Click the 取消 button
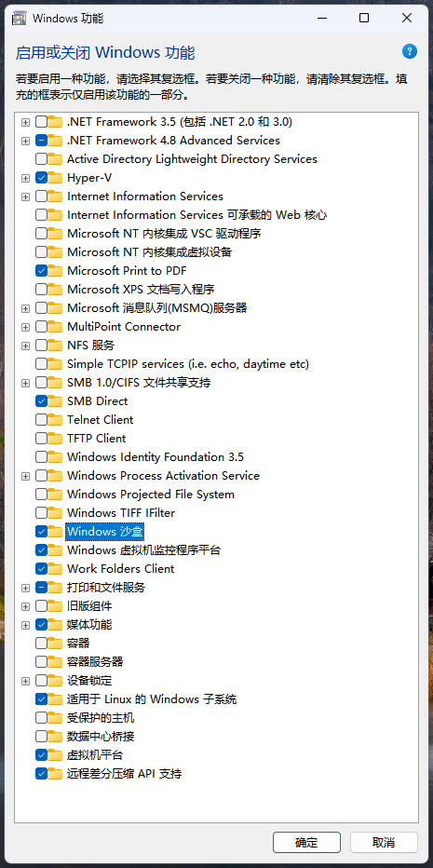The height and width of the screenshot is (868, 433). (384, 843)
